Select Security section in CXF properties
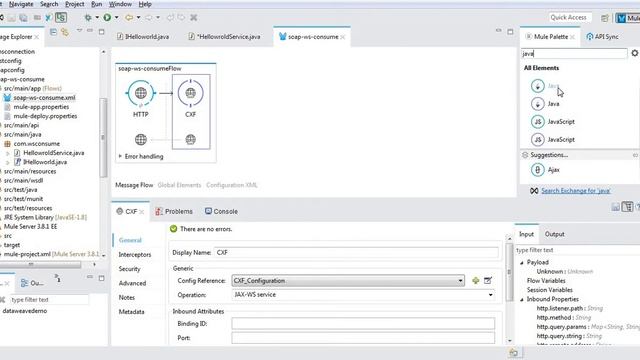Image resolution: width=640 pixels, height=360 pixels. 129,269
